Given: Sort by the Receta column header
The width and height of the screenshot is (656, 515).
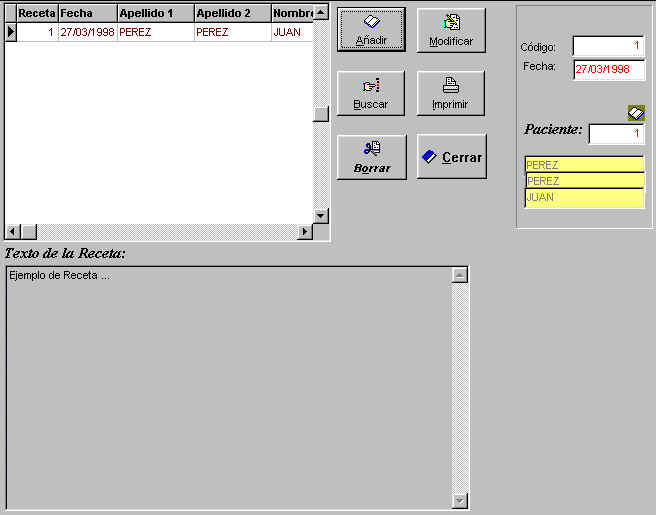Looking at the screenshot, I should pos(37,13).
